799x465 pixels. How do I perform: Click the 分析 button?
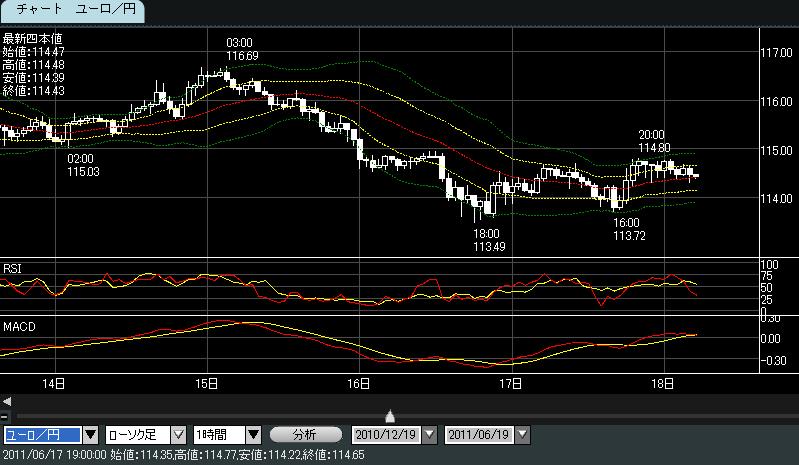303,434
